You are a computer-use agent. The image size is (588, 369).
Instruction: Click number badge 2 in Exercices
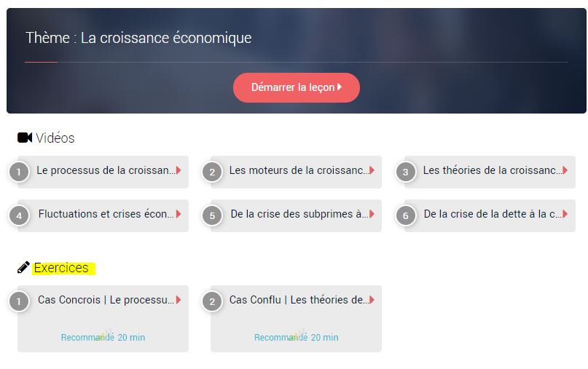tap(212, 301)
